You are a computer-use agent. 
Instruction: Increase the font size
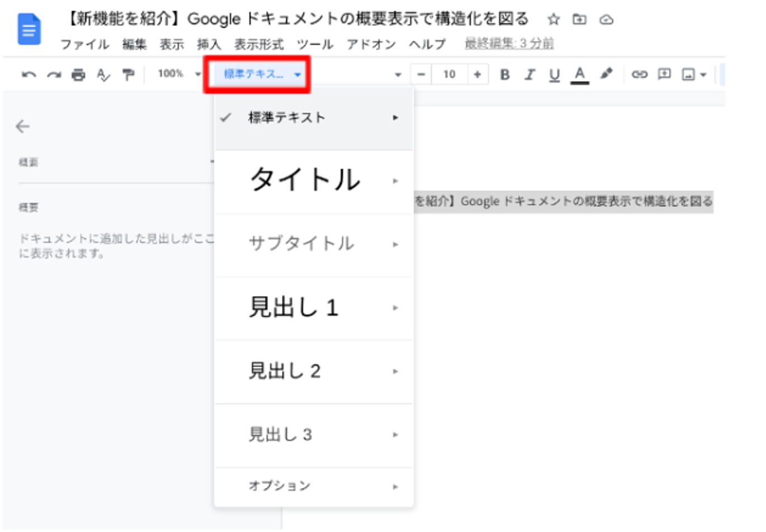477,74
